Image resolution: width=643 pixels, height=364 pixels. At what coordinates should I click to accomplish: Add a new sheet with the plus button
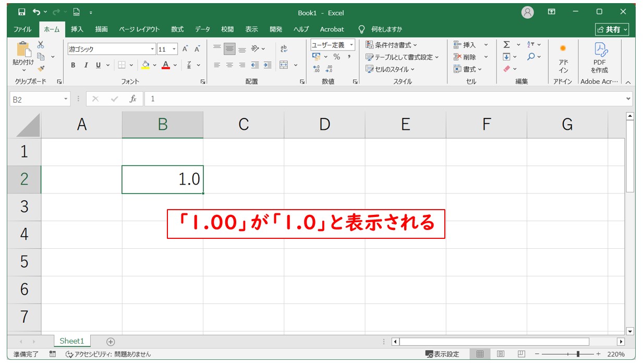111,342
